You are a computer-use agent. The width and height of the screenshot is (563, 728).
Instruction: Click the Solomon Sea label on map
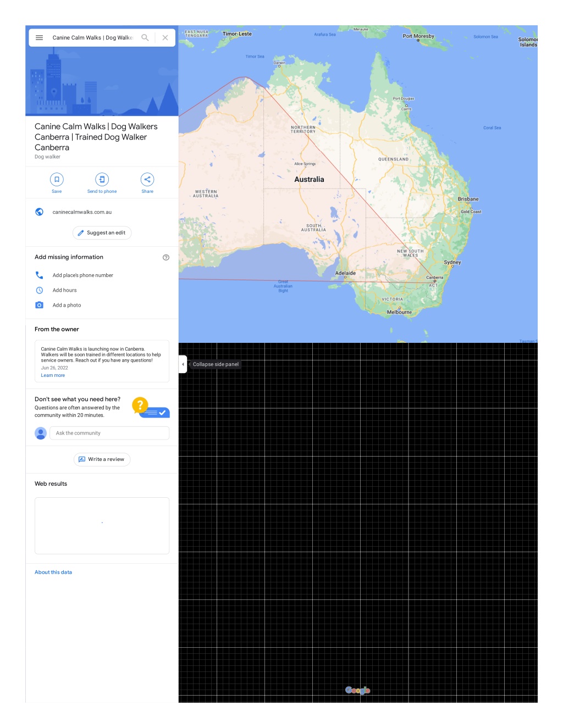pos(485,37)
